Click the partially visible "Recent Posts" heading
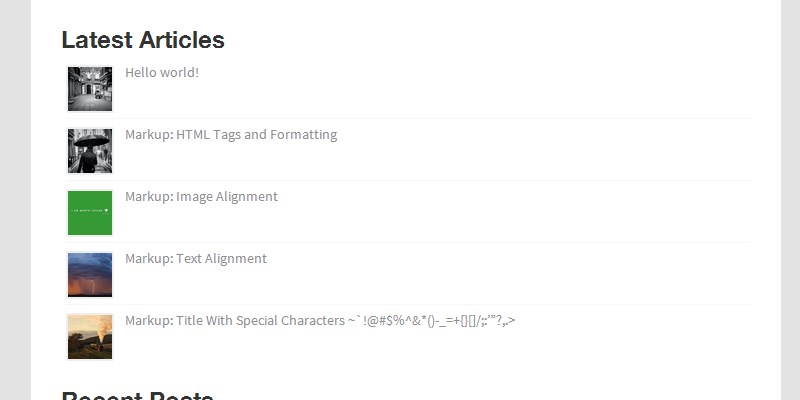 [x=138, y=396]
